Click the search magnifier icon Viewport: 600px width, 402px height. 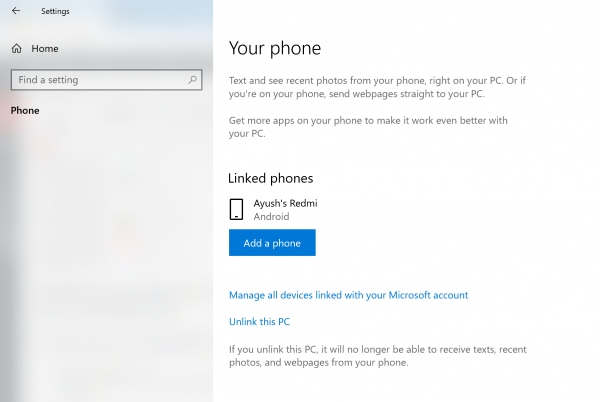click(192, 80)
